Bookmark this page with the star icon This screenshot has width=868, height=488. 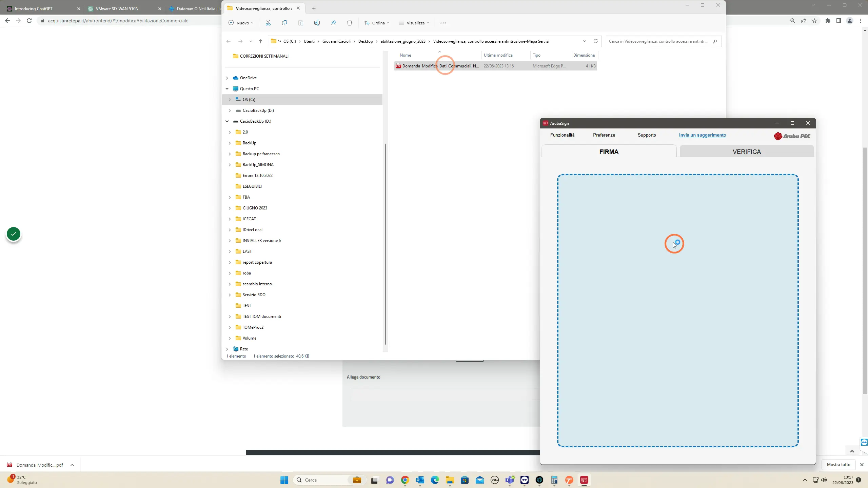tap(814, 21)
